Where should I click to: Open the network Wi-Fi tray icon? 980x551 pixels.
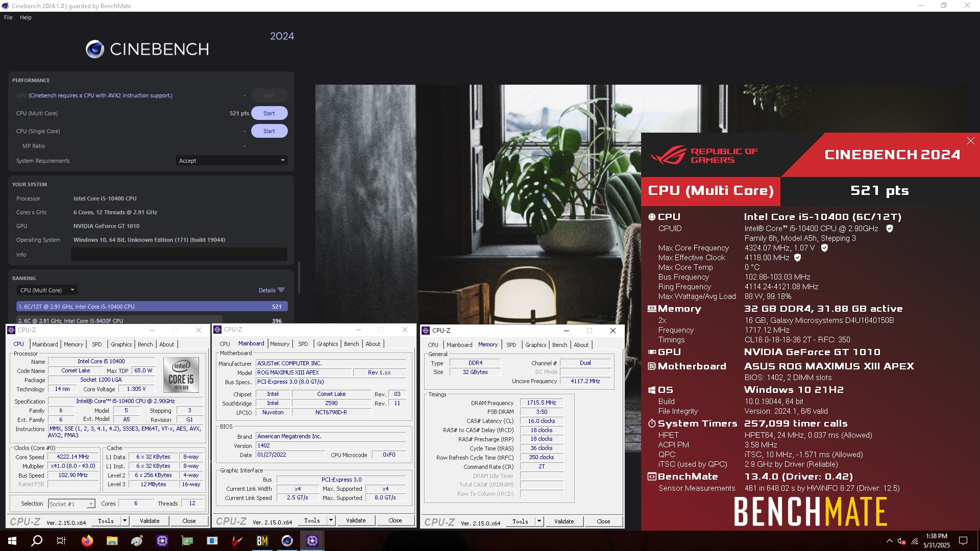coord(915,541)
